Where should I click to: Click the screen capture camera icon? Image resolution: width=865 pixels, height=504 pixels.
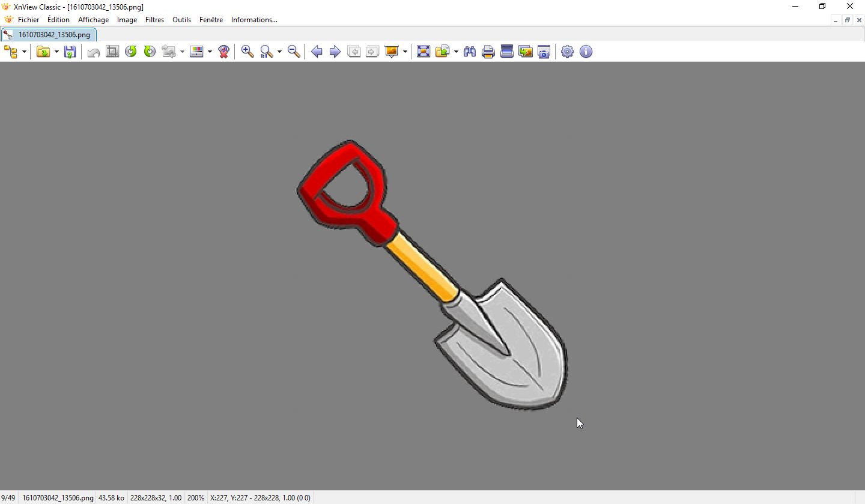(544, 52)
